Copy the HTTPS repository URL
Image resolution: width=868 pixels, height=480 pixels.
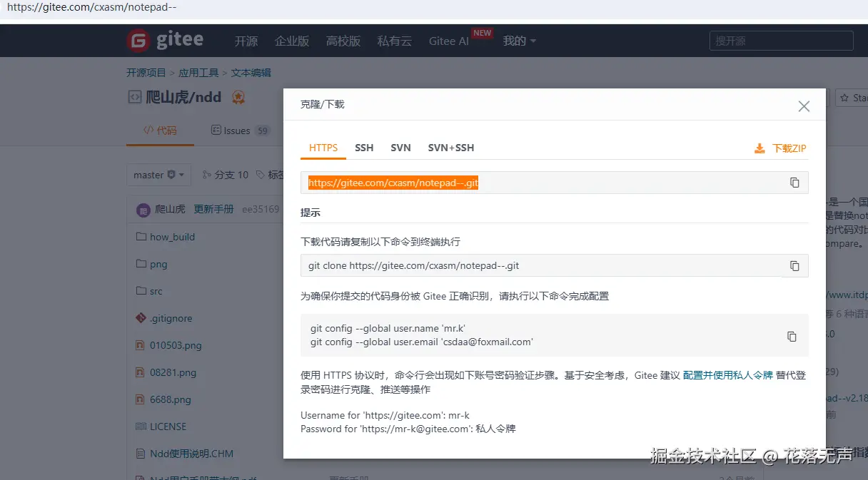(x=794, y=183)
